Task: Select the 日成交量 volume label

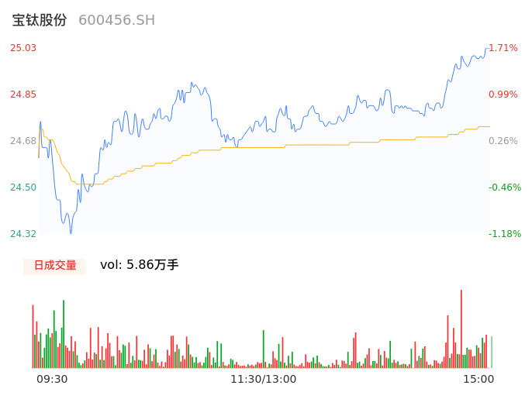Action: (x=54, y=265)
